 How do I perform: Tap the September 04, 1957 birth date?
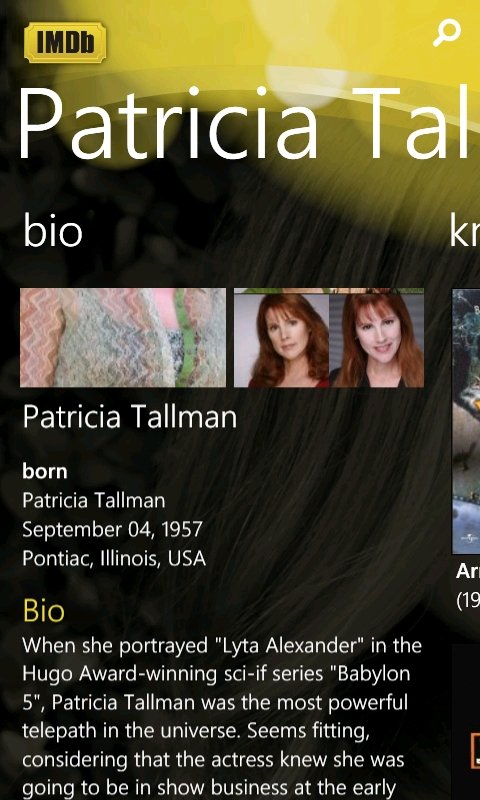tap(112, 530)
